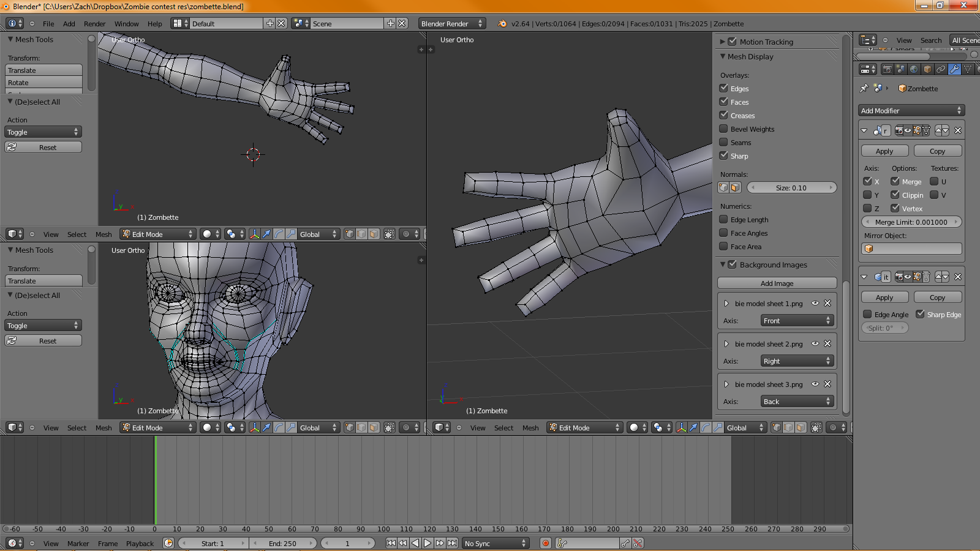Select face select mode in top-left viewport header
980x551 pixels.
click(x=374, y=234)
